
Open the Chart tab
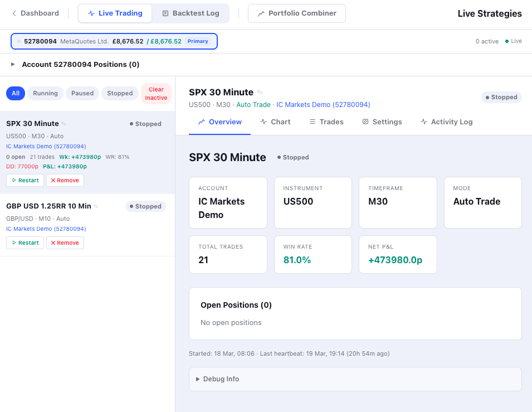click(275, 122)
